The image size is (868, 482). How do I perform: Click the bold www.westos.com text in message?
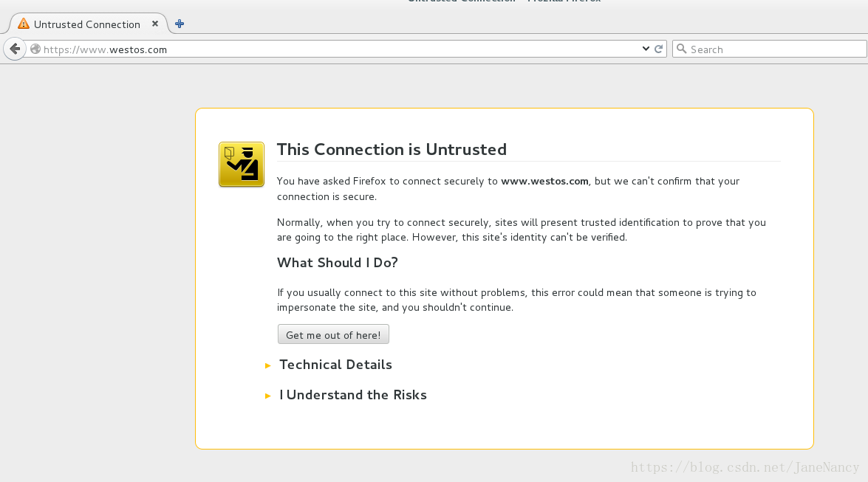pos(544,181)
